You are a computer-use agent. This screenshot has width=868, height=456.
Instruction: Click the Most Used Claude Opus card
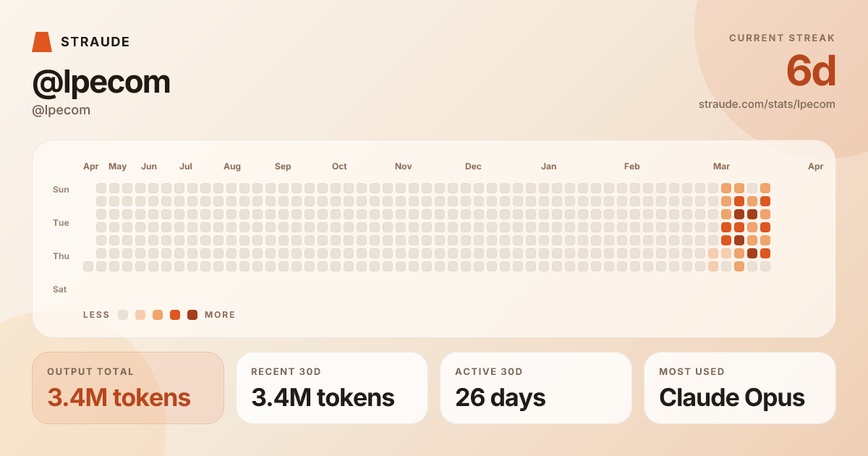tap(740, 388)
